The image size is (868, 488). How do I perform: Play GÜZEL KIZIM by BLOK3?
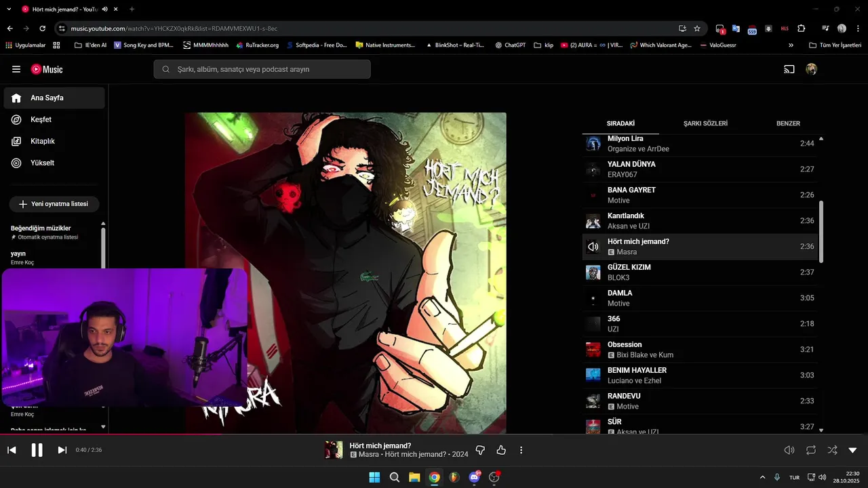click(x=700, y=272)
